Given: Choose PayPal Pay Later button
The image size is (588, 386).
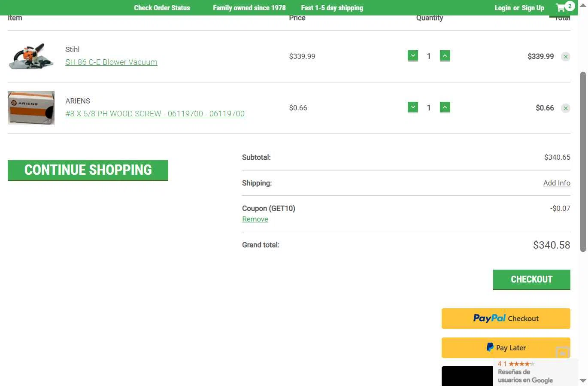Looking at the screenshot, I should click(x=506, y=348).
